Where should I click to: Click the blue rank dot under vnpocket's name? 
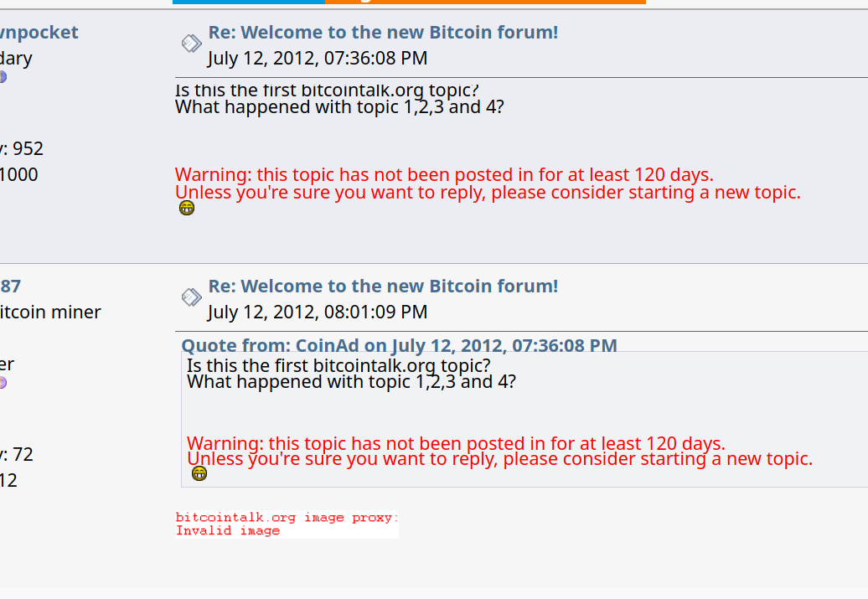coord(3,77)
